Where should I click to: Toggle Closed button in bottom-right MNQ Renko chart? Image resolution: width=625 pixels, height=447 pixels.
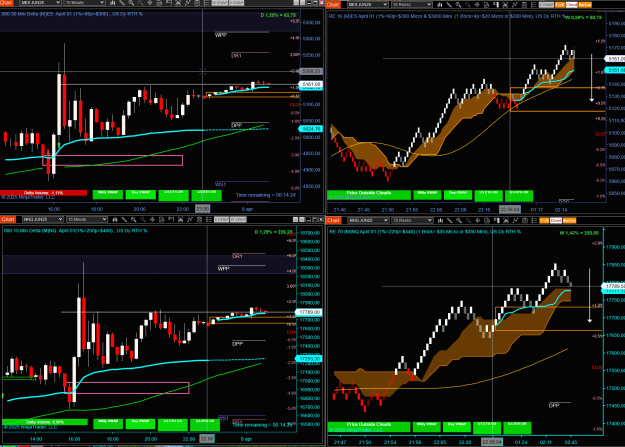click(556, 221)
